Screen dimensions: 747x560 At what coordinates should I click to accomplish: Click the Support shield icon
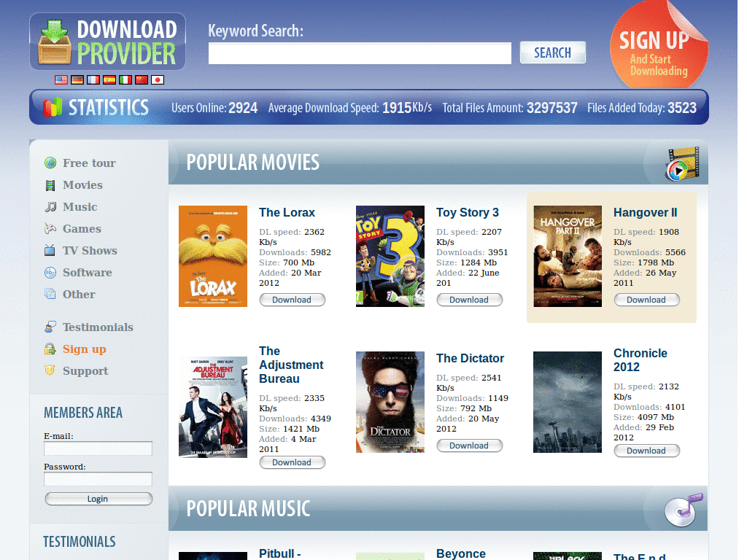[x=50, y=370]
